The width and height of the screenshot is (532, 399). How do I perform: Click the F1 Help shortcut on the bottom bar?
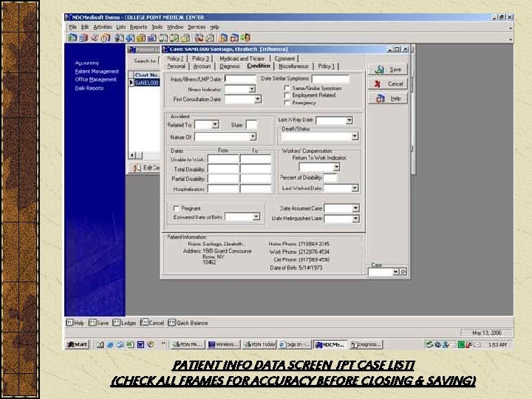click(75, 323)
